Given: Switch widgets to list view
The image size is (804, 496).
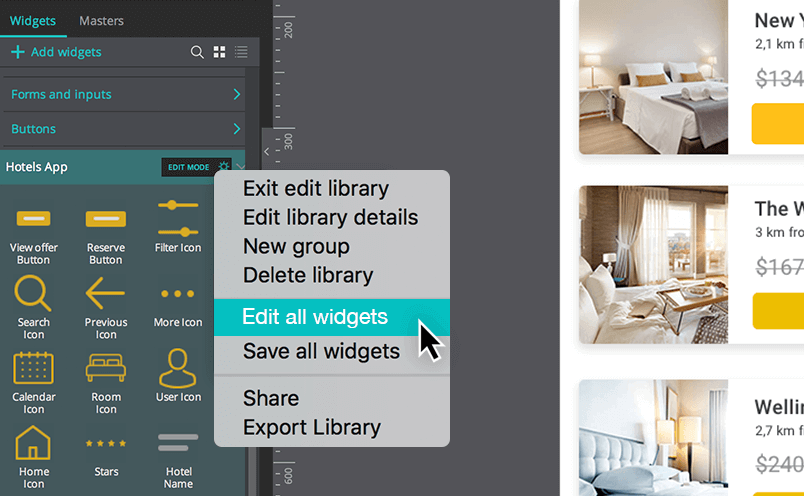Looking at the screenshot, I should click(241, 52).
